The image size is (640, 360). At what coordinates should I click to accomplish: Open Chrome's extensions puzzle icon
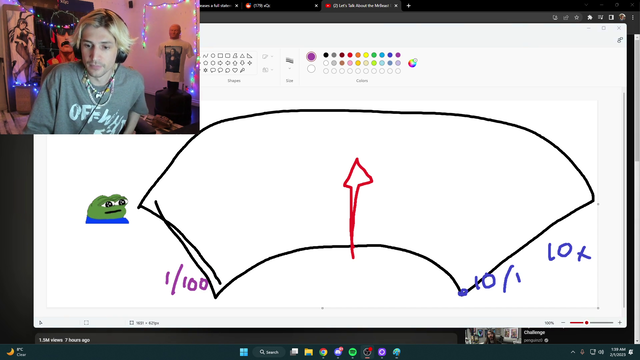[589, 18]
